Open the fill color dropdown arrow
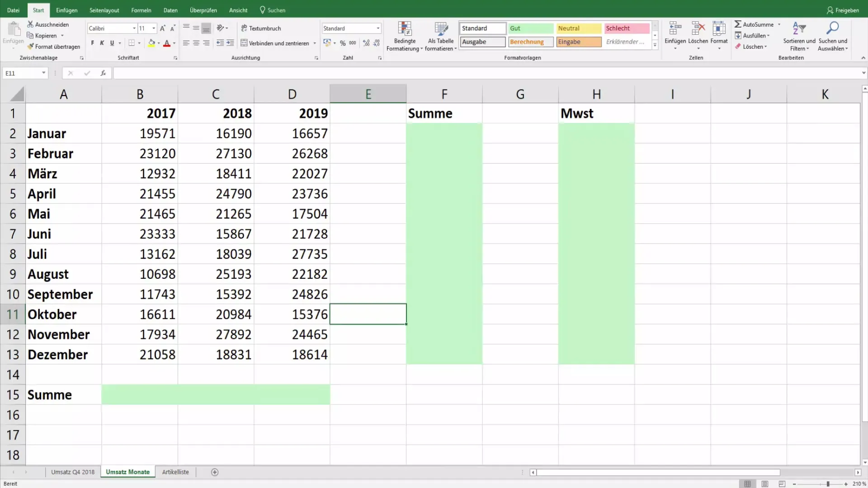This screenshot has width=868, height=488. (x=159, y=43)
